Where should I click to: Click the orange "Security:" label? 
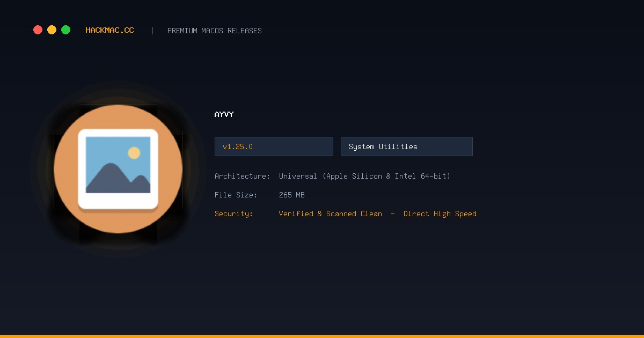tap(233, 214)
